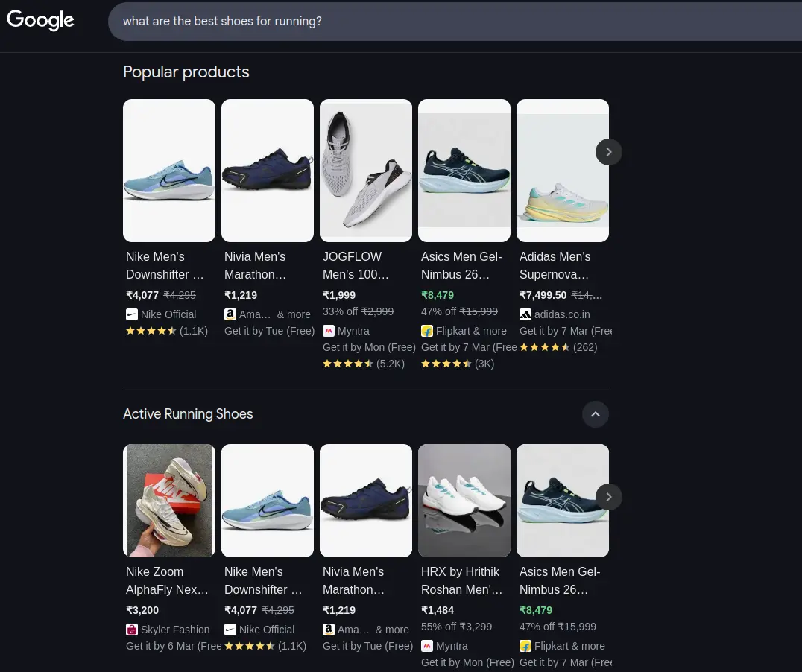Click the Flipkart icon in Popular products
The image size is (802, 672).
[427, 331]
